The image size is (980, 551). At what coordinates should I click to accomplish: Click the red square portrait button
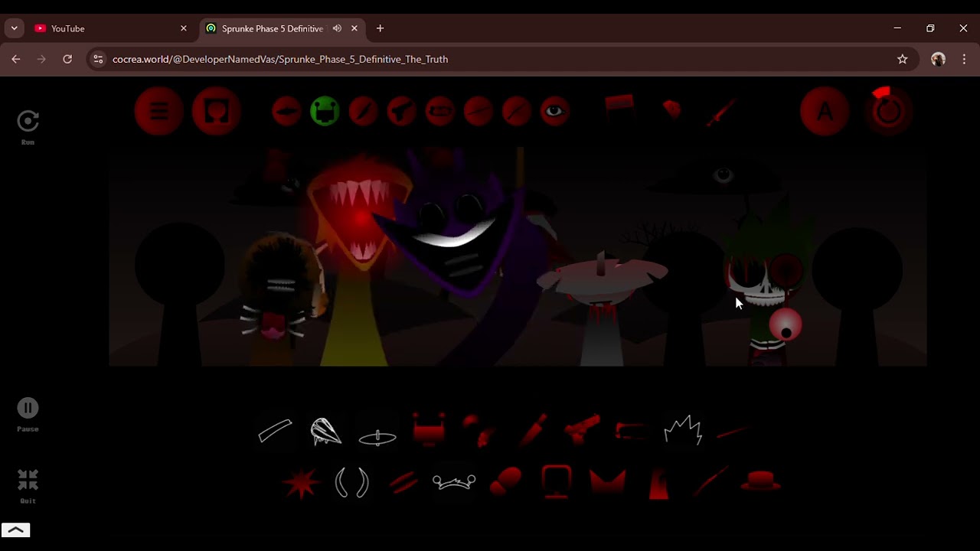tap(217, 112)
